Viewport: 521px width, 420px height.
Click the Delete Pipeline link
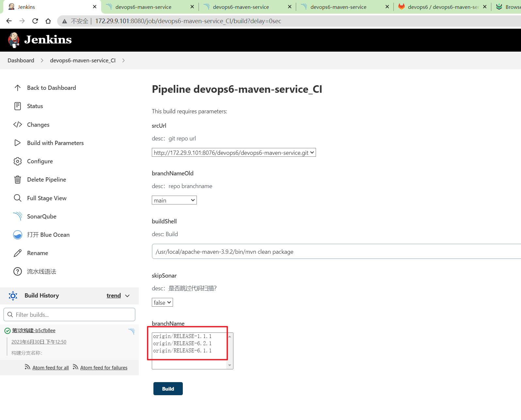47,180
